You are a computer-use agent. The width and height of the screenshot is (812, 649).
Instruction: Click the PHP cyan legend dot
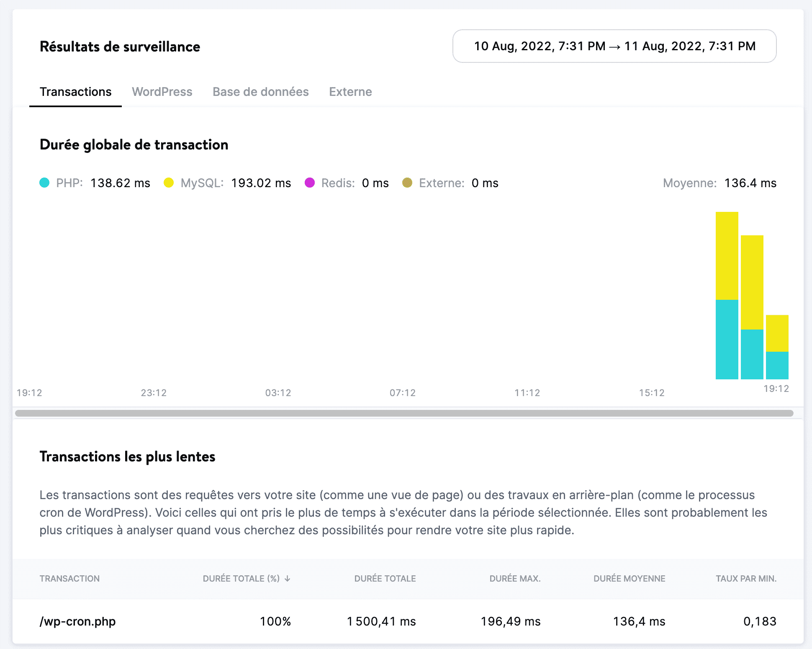click(44, 183)
